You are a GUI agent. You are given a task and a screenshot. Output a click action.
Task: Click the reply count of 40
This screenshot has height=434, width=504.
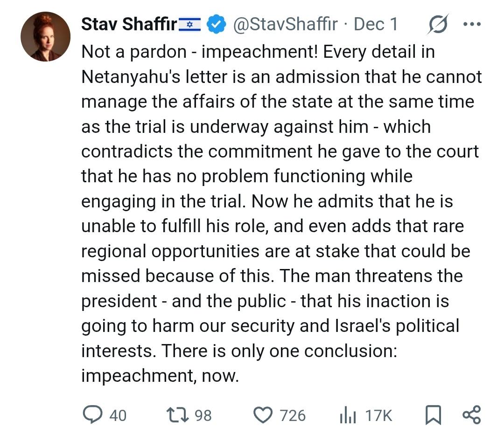pos(118,415)
